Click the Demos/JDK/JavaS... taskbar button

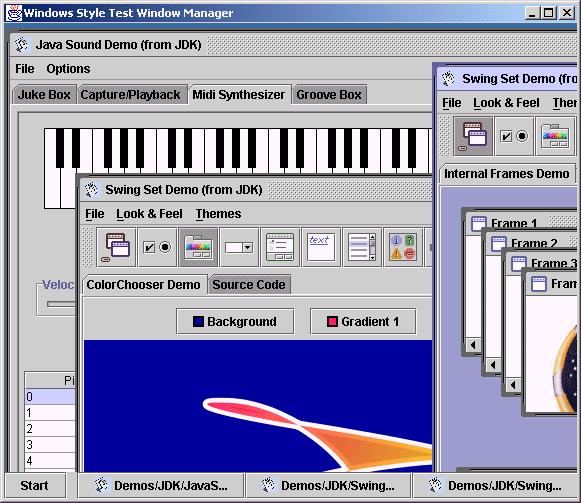point(161,486)
